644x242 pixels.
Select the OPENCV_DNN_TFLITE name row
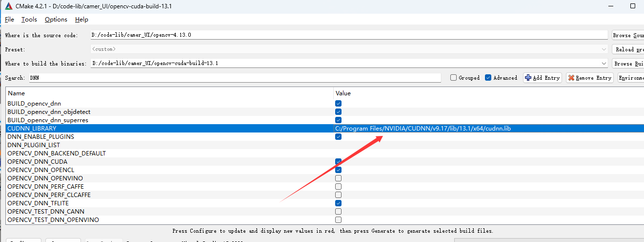click(169, 203)
